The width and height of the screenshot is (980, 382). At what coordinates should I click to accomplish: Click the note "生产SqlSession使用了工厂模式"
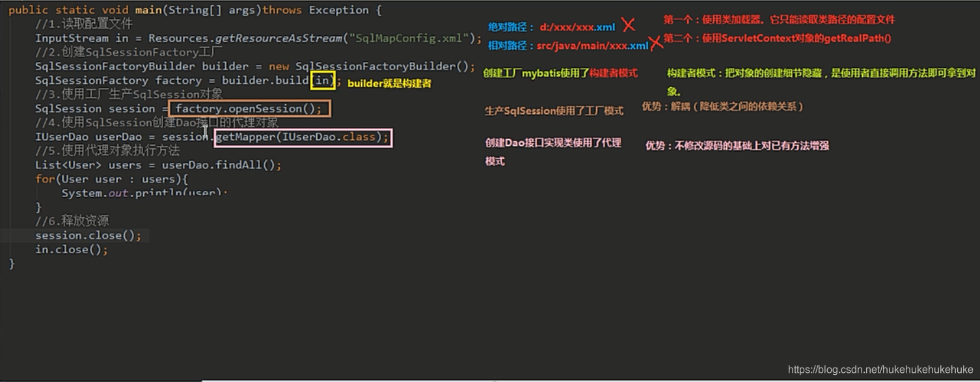tap(554, 111)
